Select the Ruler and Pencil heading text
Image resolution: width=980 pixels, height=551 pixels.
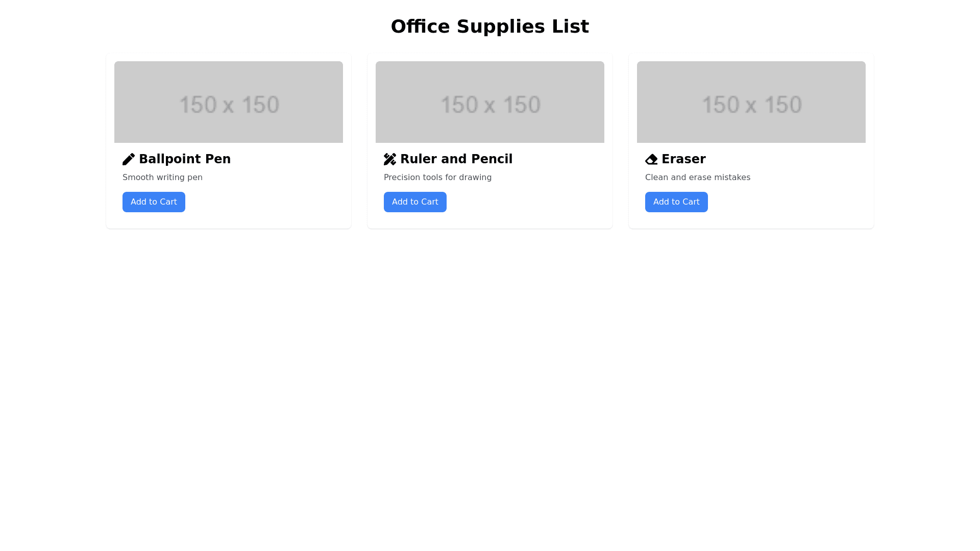tap(456, 159)
